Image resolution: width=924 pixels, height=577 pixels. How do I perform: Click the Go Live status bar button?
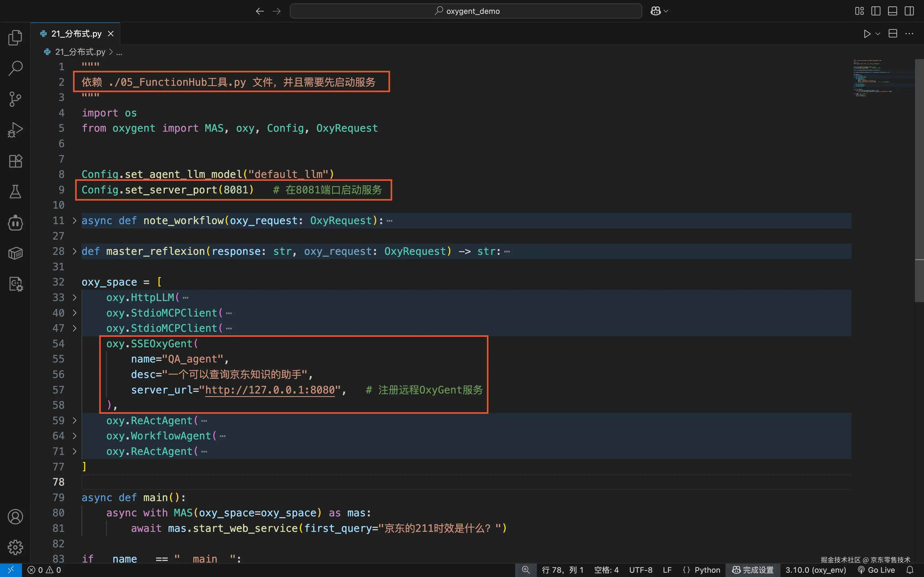(x=877, y=570)
